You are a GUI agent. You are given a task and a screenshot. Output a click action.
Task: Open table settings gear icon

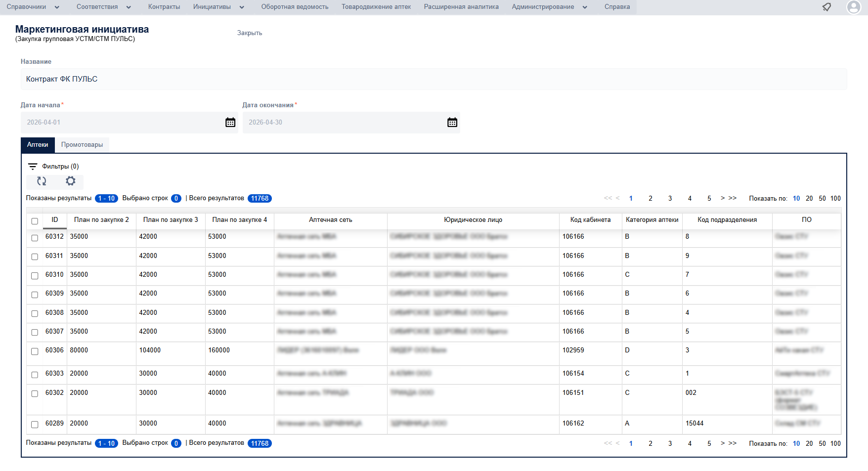coord(71,181)
